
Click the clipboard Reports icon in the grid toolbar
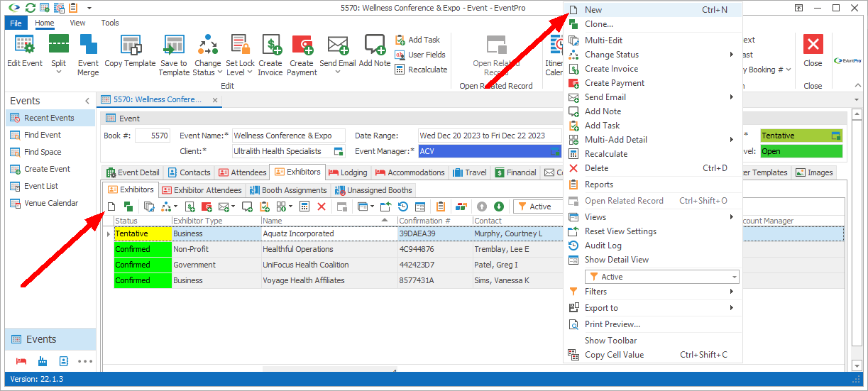pyautogui.click(x=441, y=206)
